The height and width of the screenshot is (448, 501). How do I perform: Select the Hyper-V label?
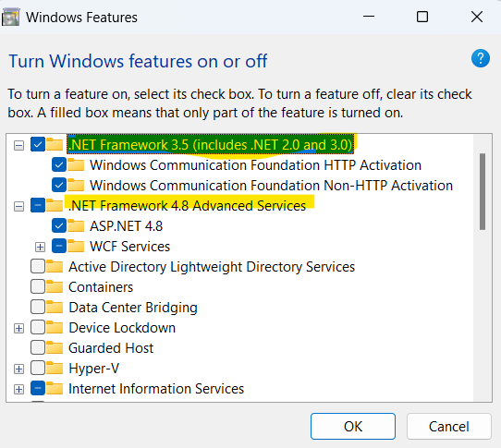point(94,369)
